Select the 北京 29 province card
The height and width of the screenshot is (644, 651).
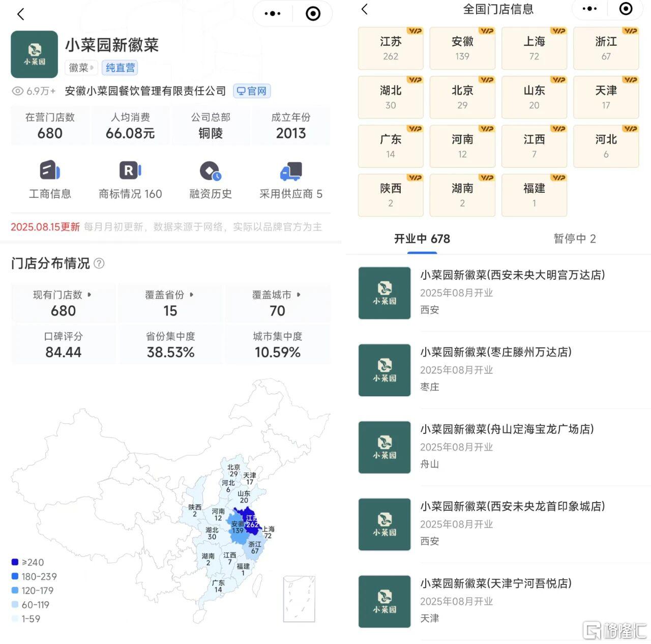[462, 97]
